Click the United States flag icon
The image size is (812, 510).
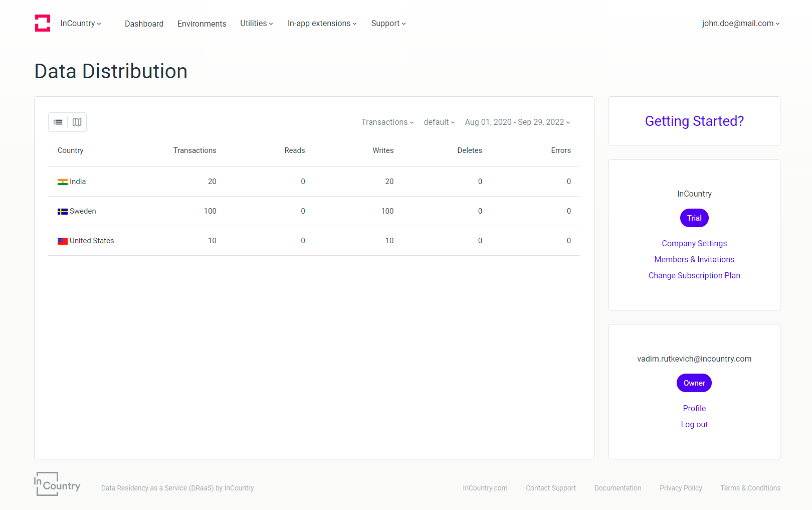[63, 241]
